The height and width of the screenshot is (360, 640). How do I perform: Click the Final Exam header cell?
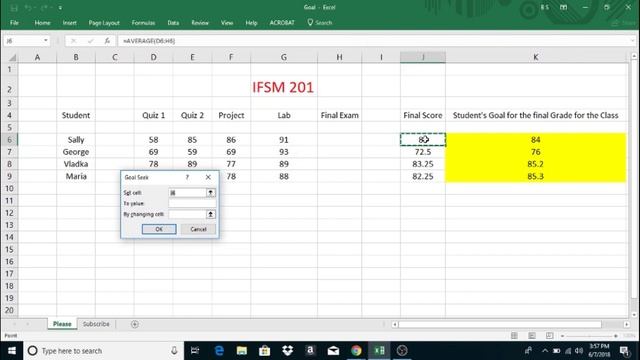coord(340,116)
